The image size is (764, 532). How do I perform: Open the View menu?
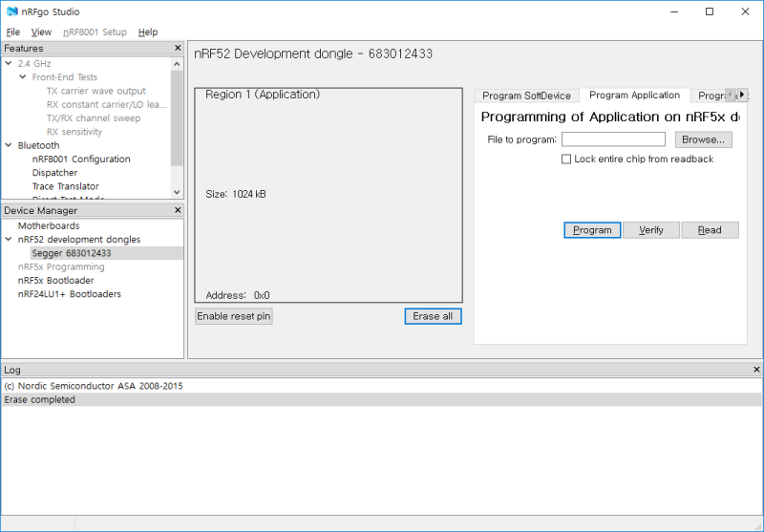pyautogui.click(x=41, y=32)
